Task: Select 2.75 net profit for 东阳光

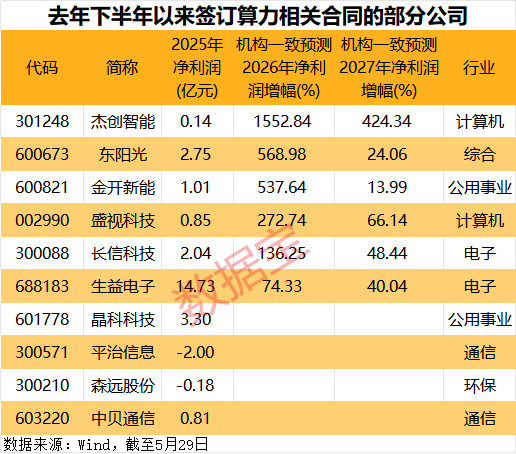Action: pyautogui.click(x=196, y=154)
